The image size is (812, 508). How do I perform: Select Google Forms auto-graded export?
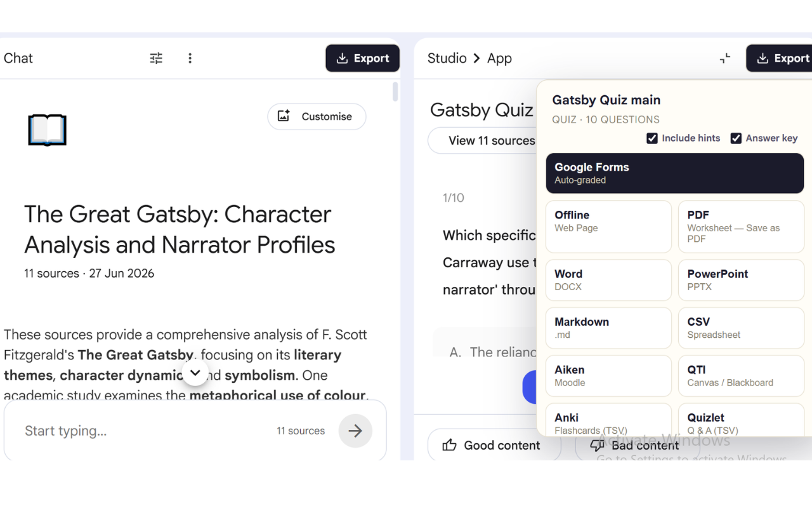coord(675,173)
